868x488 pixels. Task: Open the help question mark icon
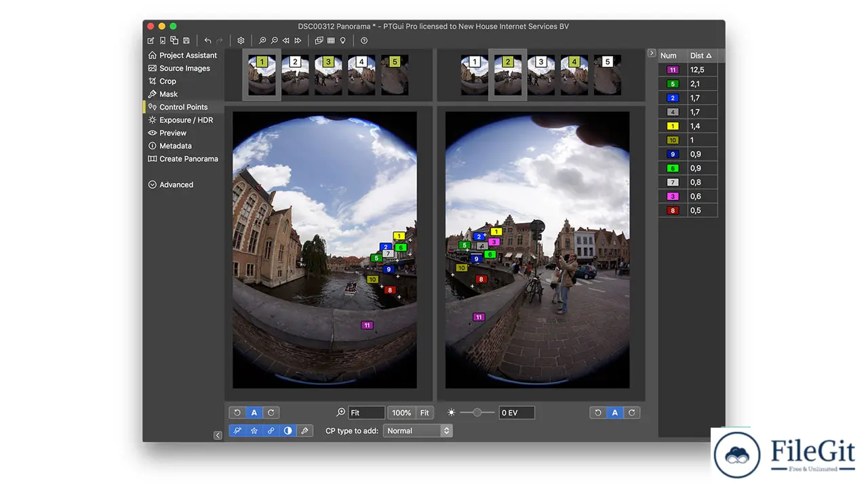pyautogui.click(x=364, y=41)
